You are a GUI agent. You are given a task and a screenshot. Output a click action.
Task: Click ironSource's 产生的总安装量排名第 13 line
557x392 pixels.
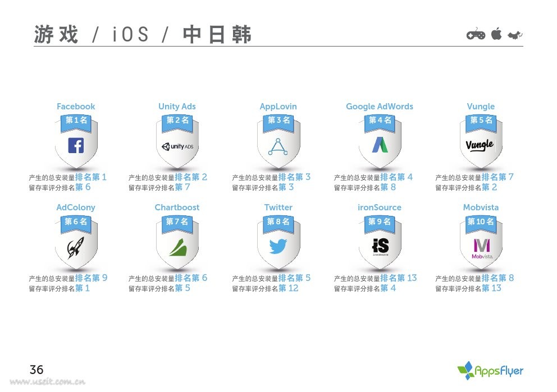click(376, 278)
